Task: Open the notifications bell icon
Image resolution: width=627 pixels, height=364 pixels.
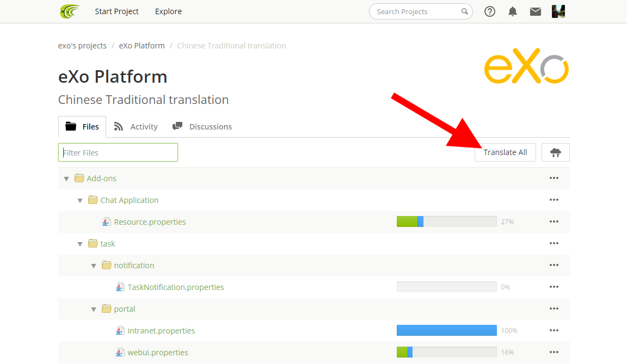Action: 512,11
